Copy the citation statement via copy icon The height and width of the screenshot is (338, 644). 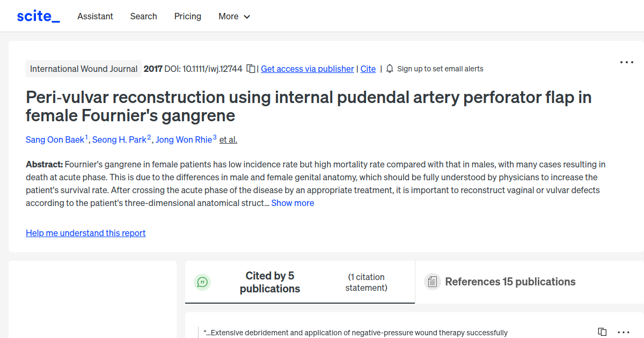602,332
